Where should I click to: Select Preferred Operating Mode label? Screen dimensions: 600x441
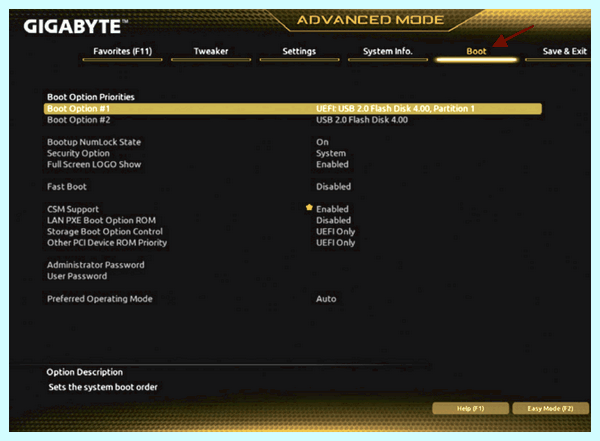coord(99,299)
